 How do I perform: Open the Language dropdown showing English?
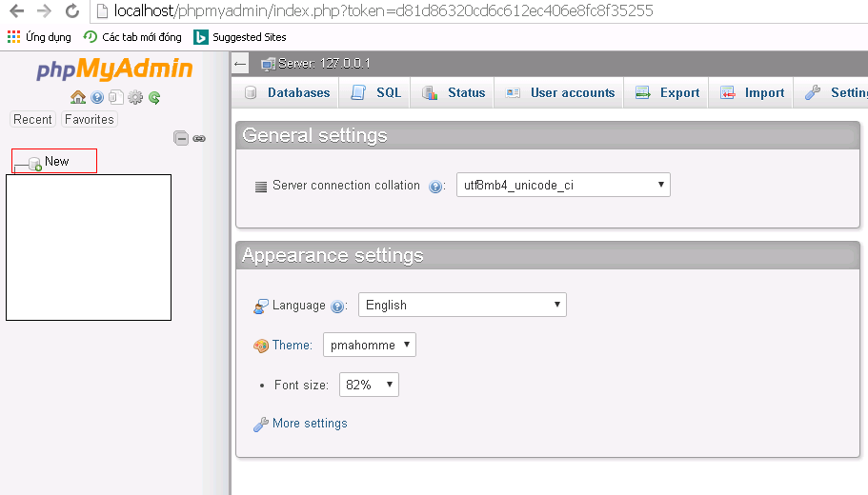462,305
